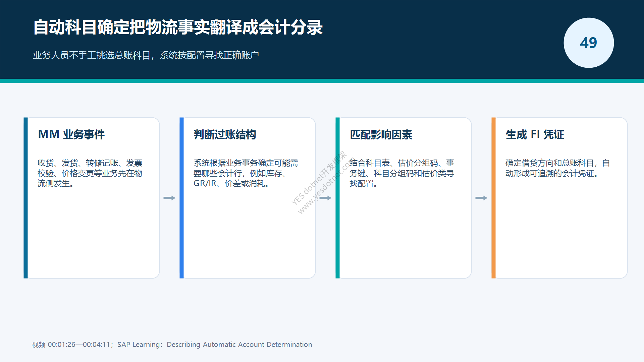Select the 生成 FI 凭证 card heading
This screenshot has width=644, height=362.
(x=535, y=134)
